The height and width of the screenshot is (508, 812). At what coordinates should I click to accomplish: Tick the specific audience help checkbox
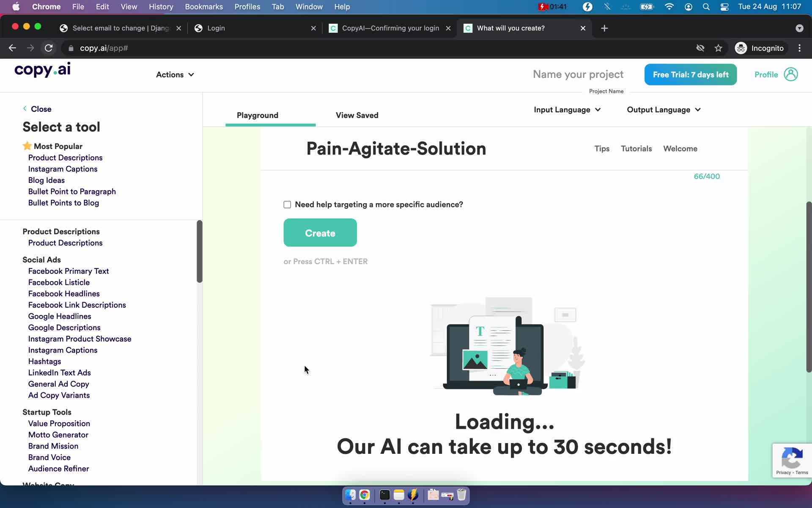(287, 205)
